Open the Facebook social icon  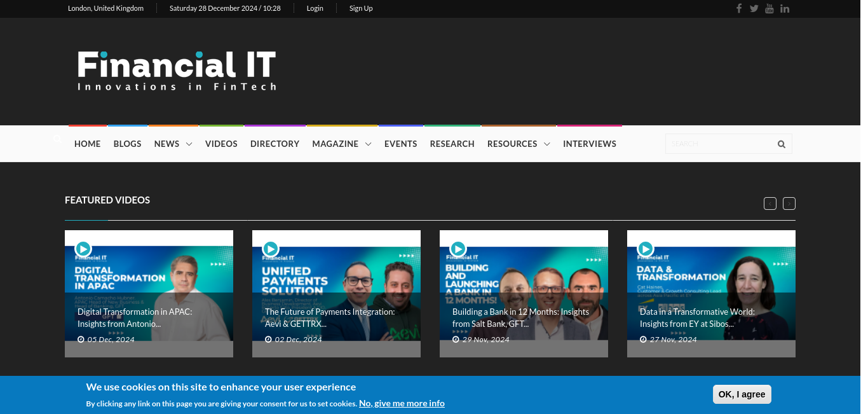739,8
